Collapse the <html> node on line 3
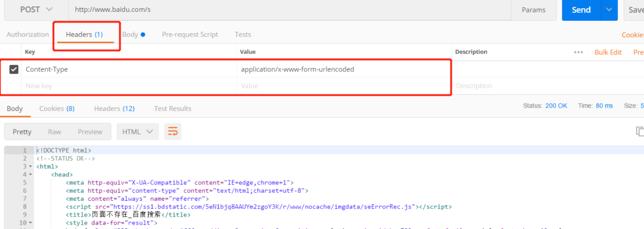 [x=31, y=167]
